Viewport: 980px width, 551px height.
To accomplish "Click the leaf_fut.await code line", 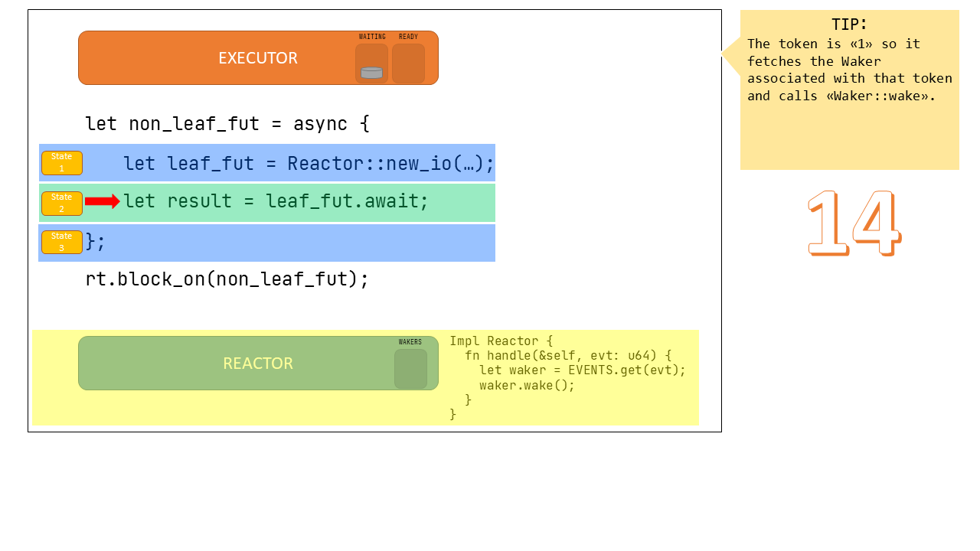I will (x=276, y=201).
